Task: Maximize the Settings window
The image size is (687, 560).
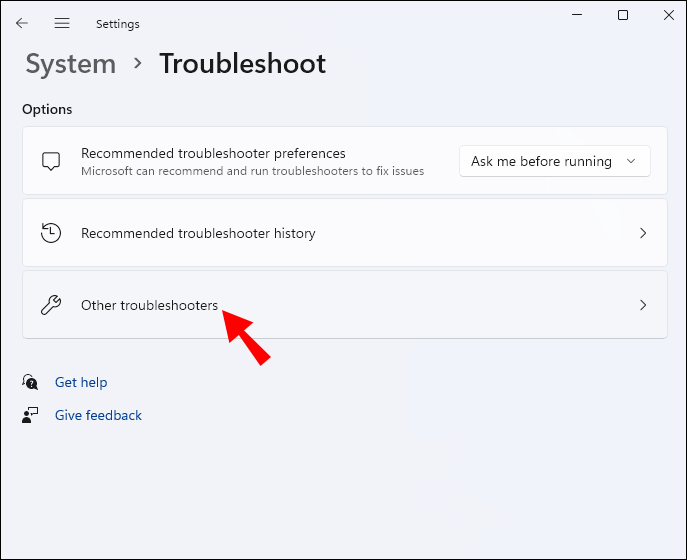Action: [623, 15]
